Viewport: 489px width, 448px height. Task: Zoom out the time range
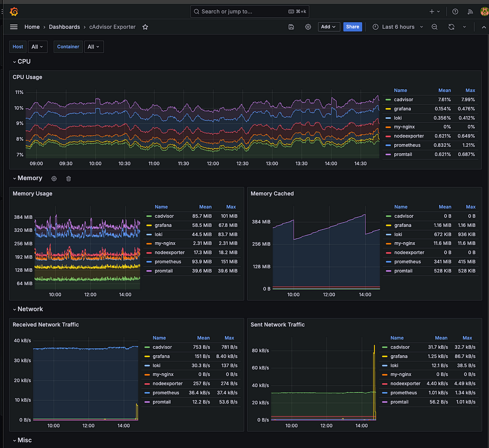434,27
